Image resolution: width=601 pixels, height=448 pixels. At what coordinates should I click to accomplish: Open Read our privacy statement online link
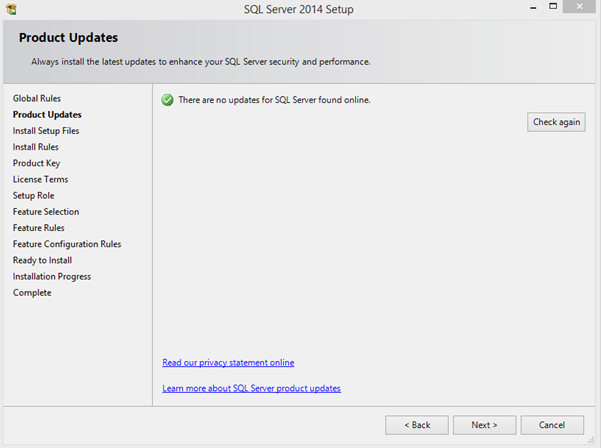pyautogui.click(x=228, y=363)
